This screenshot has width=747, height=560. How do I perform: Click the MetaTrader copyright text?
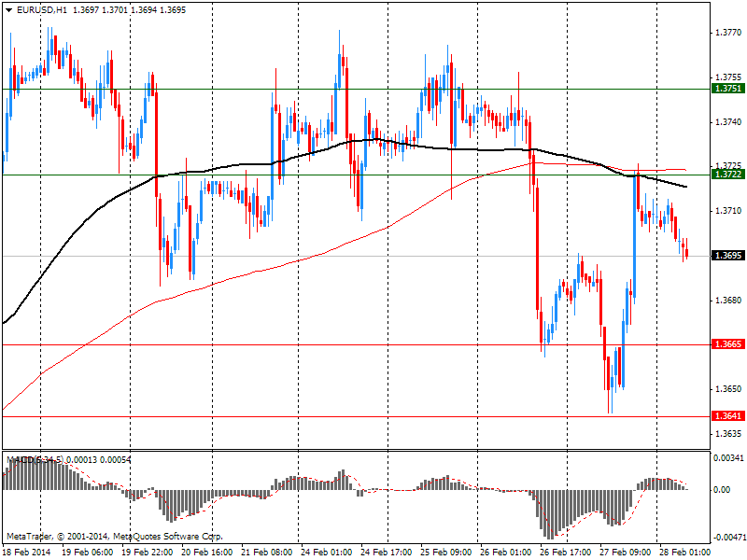click(x=114, y=537)
